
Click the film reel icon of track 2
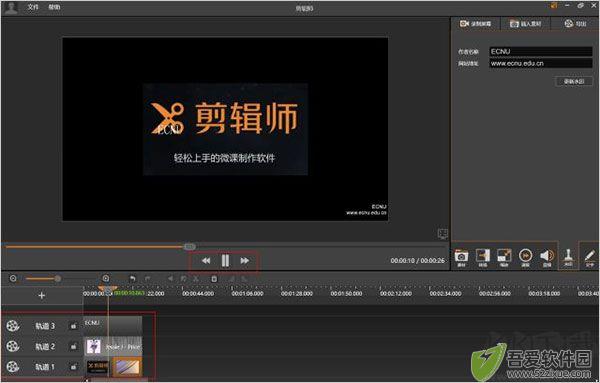(13, 346)
